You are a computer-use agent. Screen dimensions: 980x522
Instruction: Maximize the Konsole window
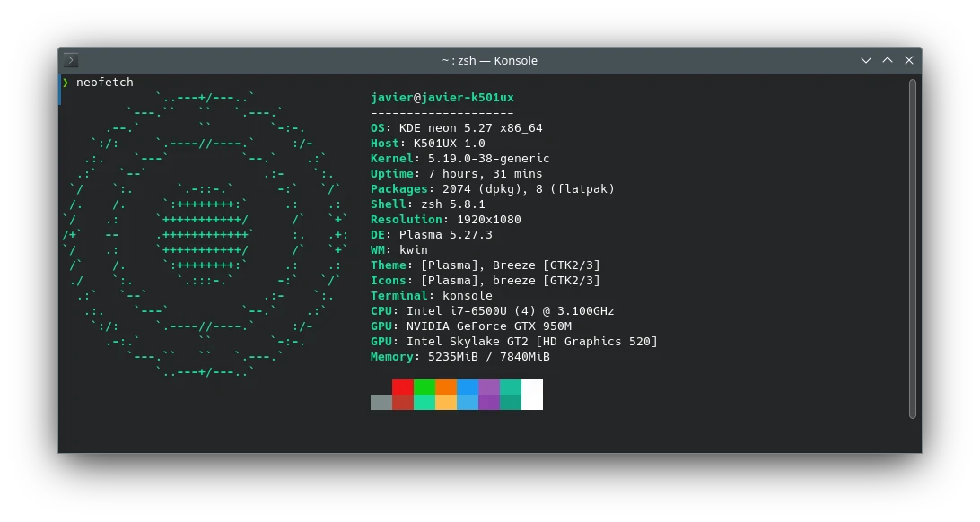(888, 60)
